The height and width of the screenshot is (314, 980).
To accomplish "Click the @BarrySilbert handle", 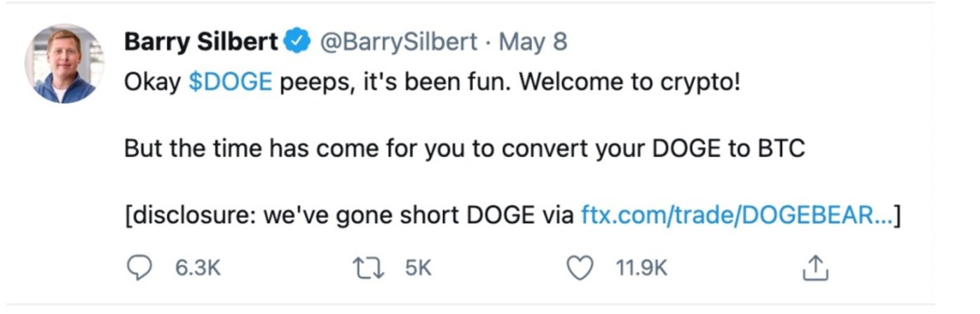I will [400, 43].
